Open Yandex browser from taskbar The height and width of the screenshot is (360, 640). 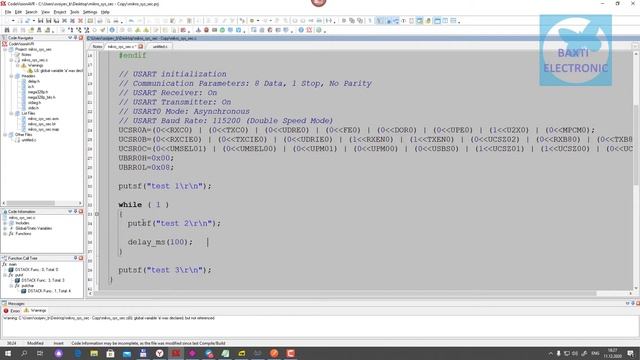click(160, 353)
